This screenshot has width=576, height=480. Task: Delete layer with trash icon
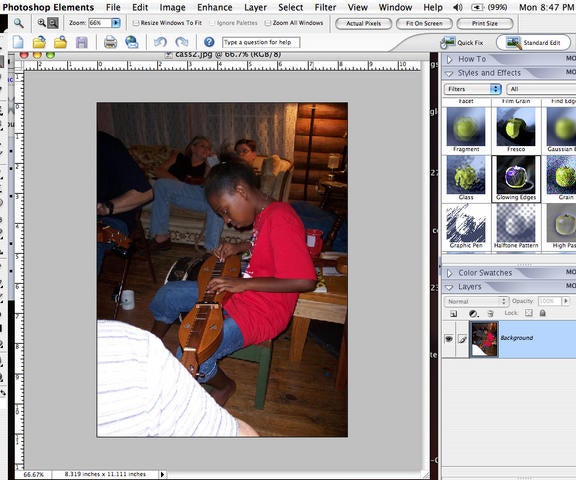pos(490,314)
